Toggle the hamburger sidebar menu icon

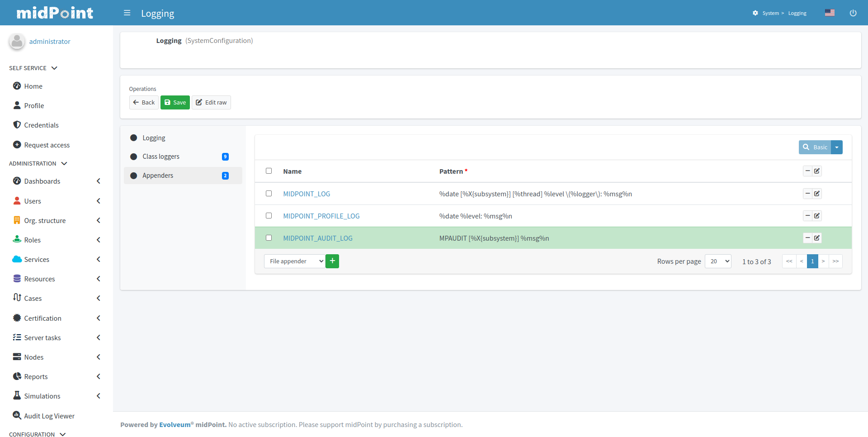127,13
